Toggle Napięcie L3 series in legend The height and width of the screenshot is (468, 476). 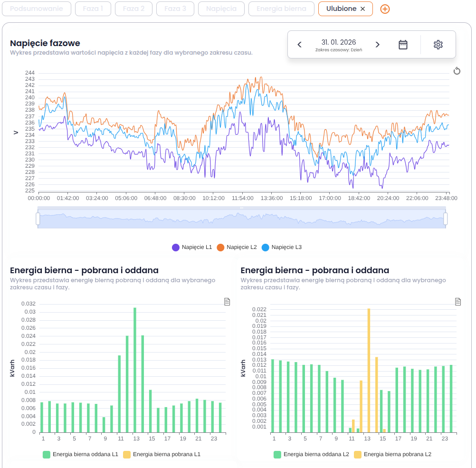tap(282, 247)
